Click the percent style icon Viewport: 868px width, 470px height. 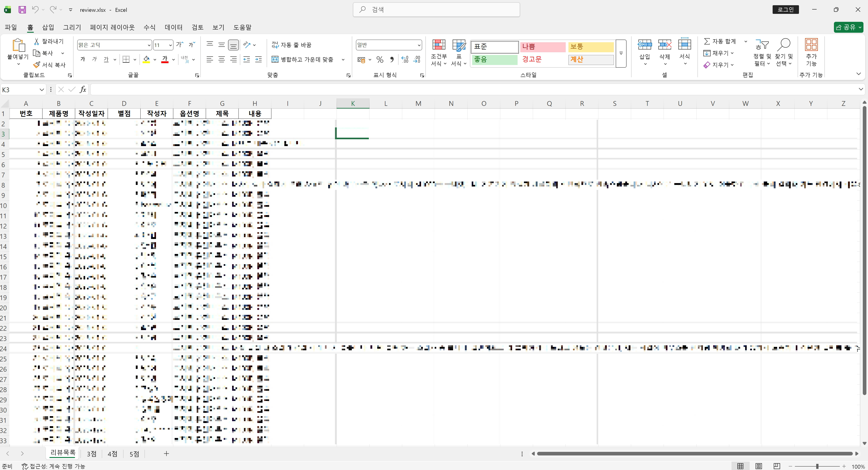pos(380,60)
